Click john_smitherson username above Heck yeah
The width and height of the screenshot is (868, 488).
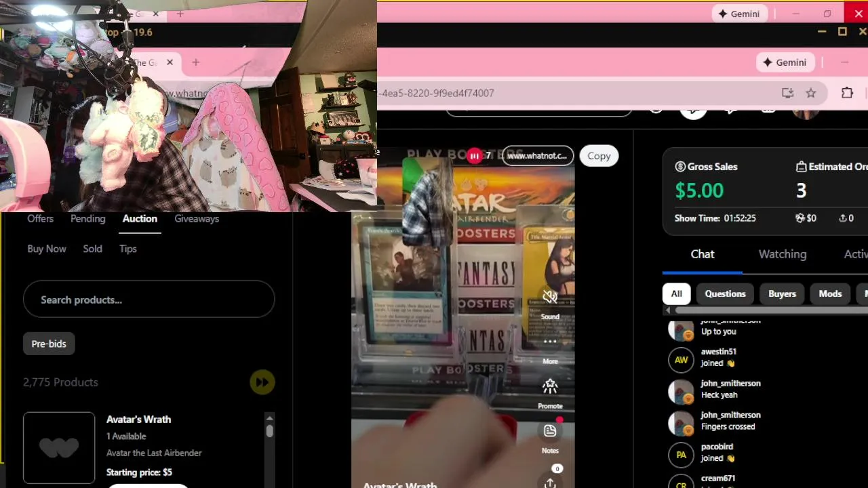730,383
